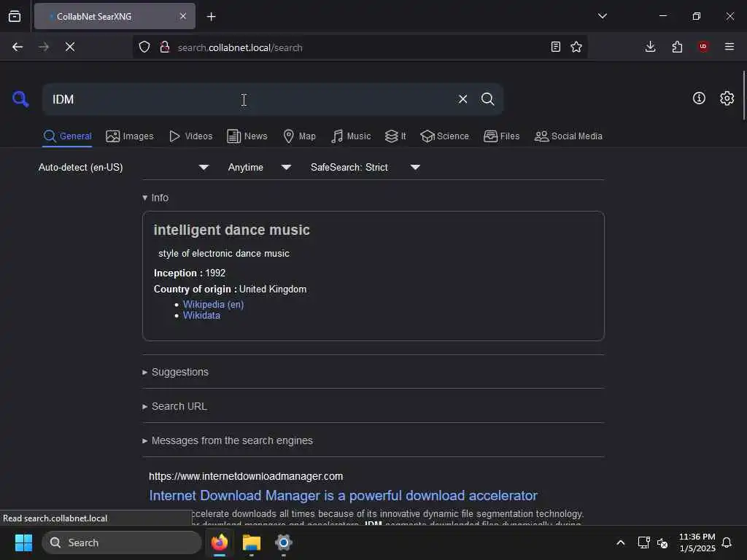Click the SearXNG magnifier logo
The height and width of the screenshot is (560, 747).
[20, 99]
